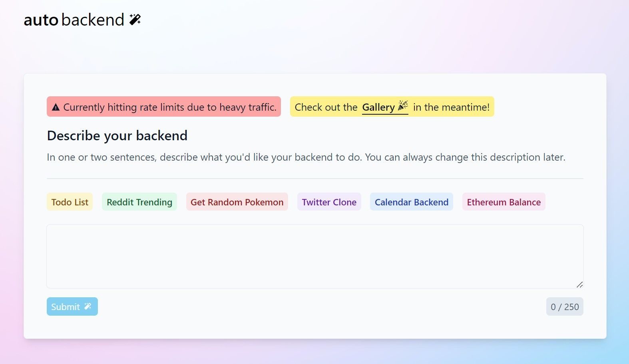Click the warning triangle icon in red banner

tap(56, 107)
